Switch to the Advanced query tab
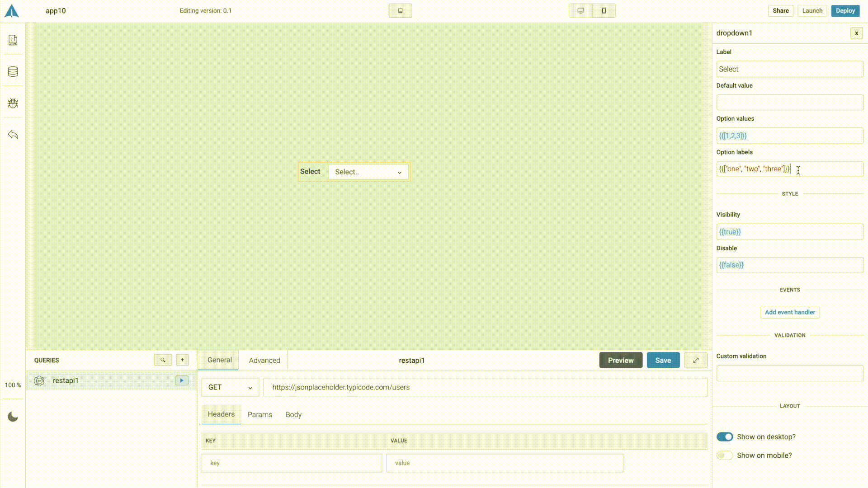The height and width of the screenshot is (488, 868). coord(264,361)
